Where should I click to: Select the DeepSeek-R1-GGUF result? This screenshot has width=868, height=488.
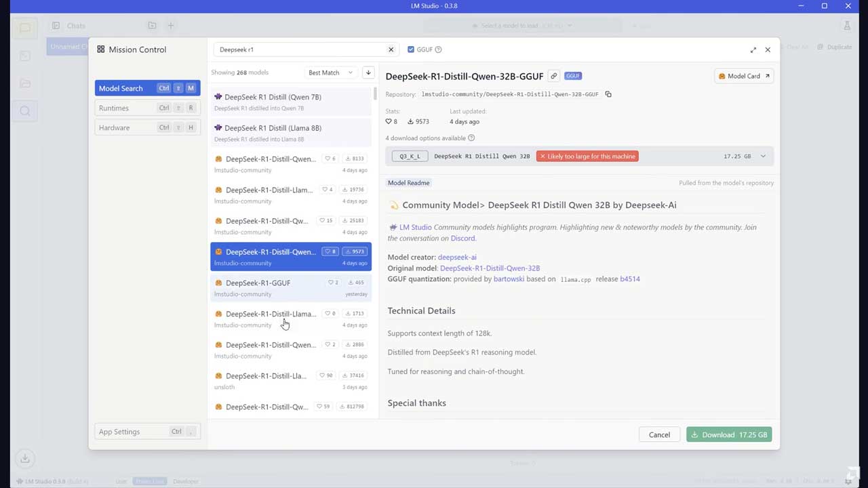[291, 288]
